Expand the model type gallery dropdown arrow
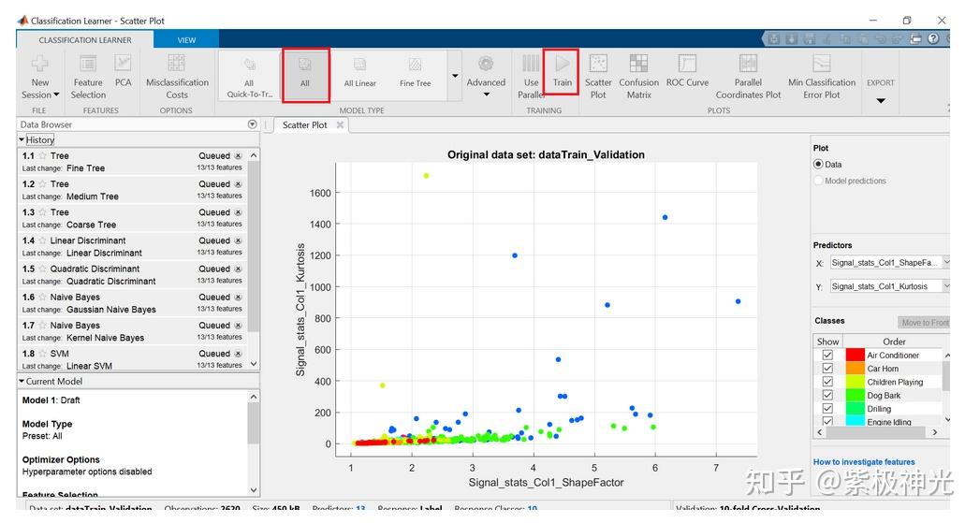Screen dimensions: 980x523 [455, 76]
